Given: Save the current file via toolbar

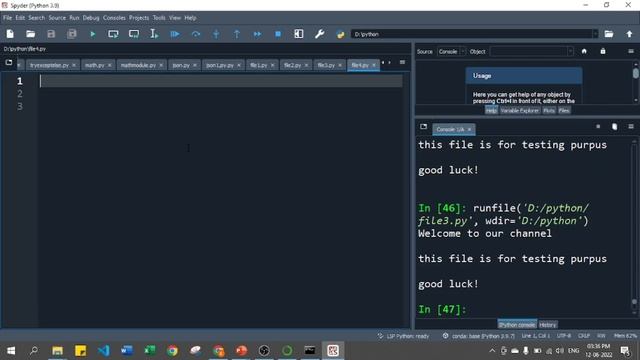Looking at the screenshot, I should tap(51, 34).
